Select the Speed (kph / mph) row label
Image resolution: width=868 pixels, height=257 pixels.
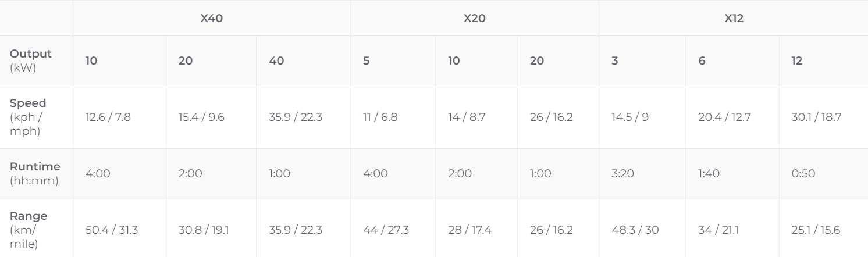pos(29,117)
